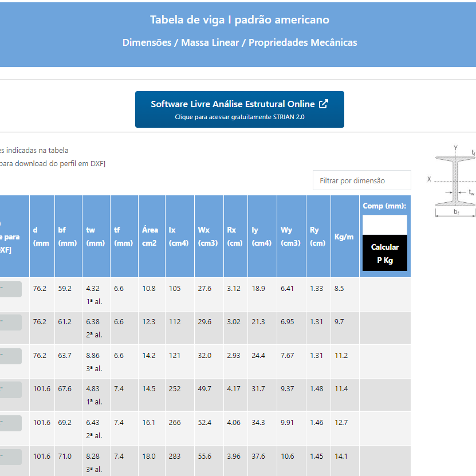Click the external link icon beside STRIAN button text
This screenshot has height=476, width=476.
coord(324,104)
